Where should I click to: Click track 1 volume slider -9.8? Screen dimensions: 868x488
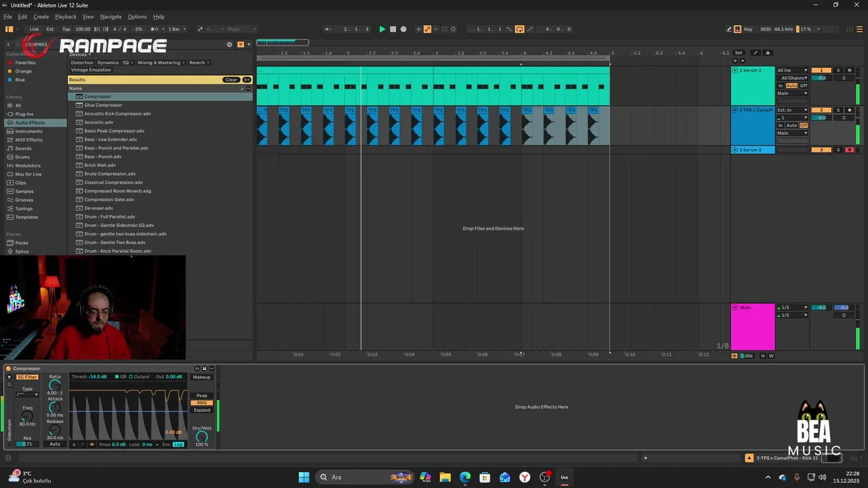(821, 78)
